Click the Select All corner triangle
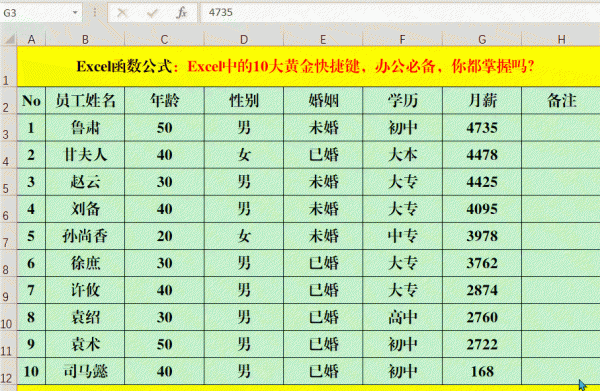This screenshot has width=600, height=391. pyautogui.click(x=9, y=39)
